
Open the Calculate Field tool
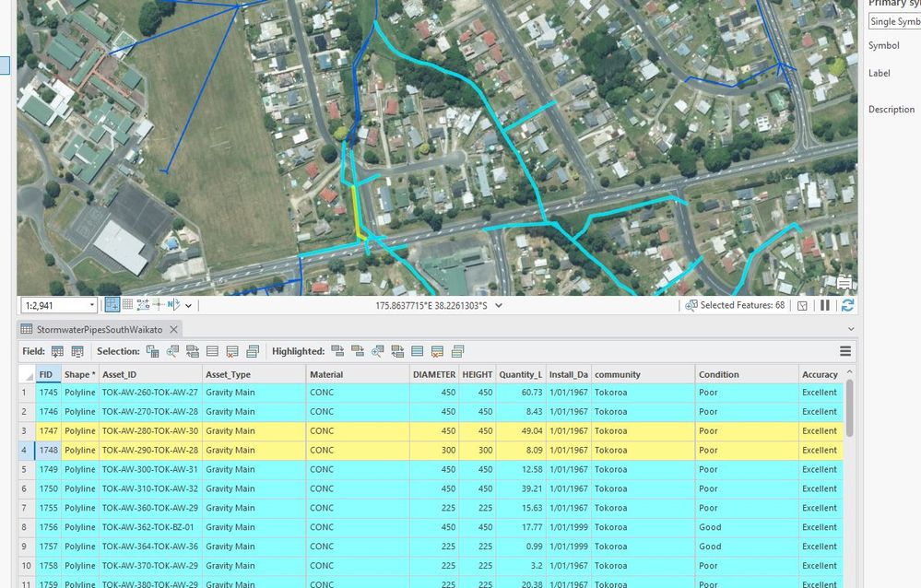click(77, 351)
